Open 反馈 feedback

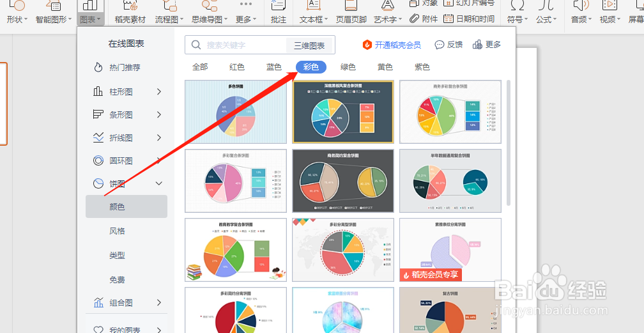[448, 45]
